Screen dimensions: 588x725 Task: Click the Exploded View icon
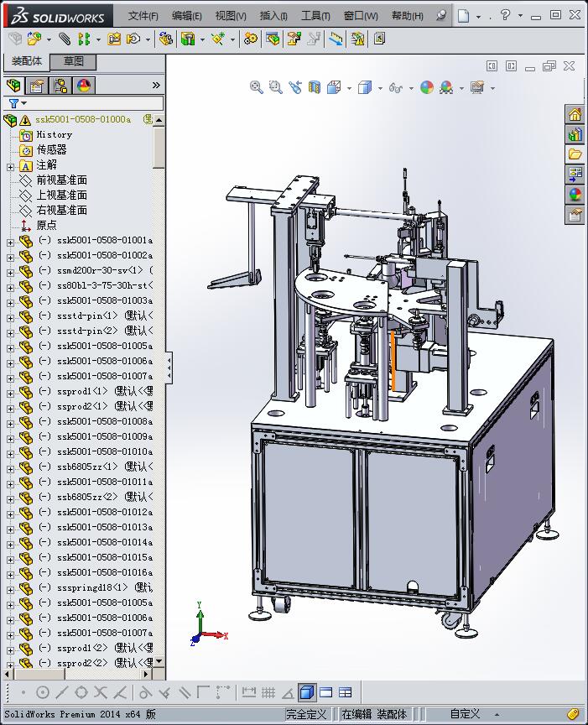click(x=294, y=39)
